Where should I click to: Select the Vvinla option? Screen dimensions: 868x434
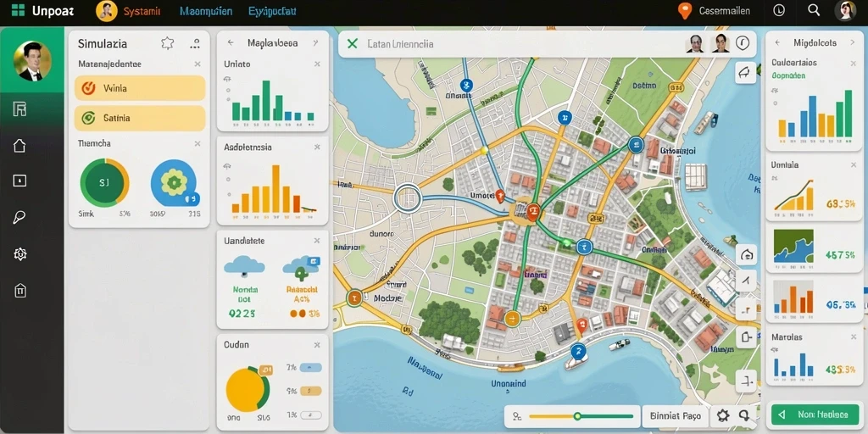(x=140, y=88)
